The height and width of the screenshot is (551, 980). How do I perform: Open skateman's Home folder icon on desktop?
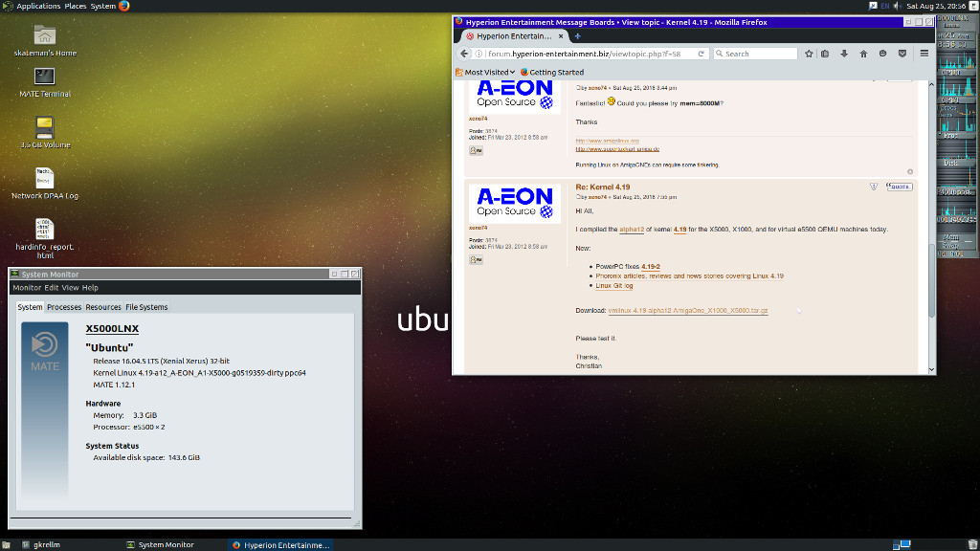44,35
